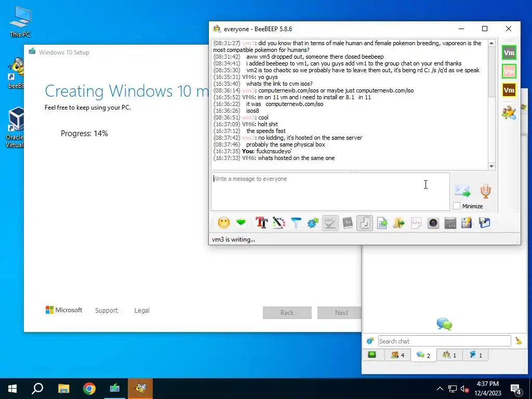Click group members edit icon below avatars
Image resolution: width=532 pixels, height=399 pixels.
pyautogui.click(x=509, y=112)
